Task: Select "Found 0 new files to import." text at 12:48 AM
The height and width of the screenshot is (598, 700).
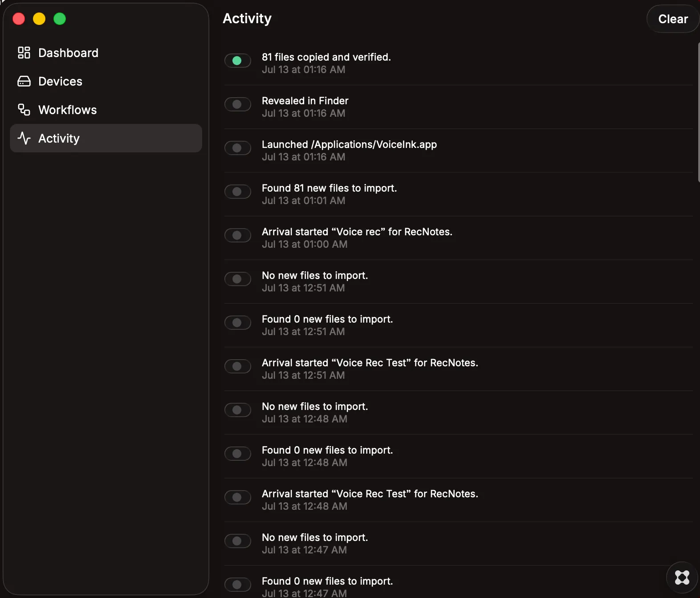Action: (327, 450)
